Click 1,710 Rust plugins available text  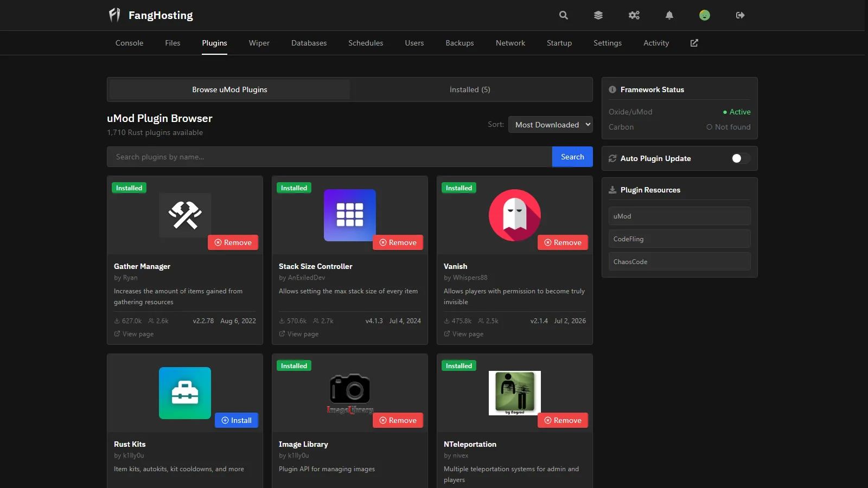(x=155, y=132)
